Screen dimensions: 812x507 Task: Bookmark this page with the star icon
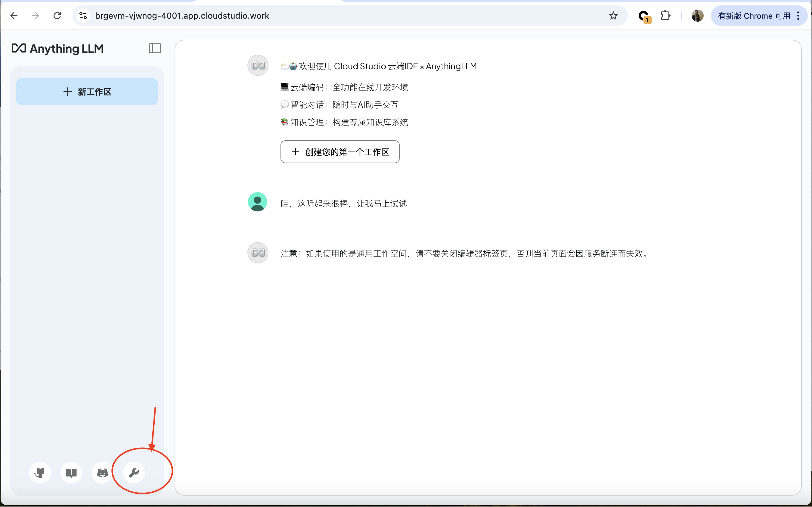[x=613, y=16]
